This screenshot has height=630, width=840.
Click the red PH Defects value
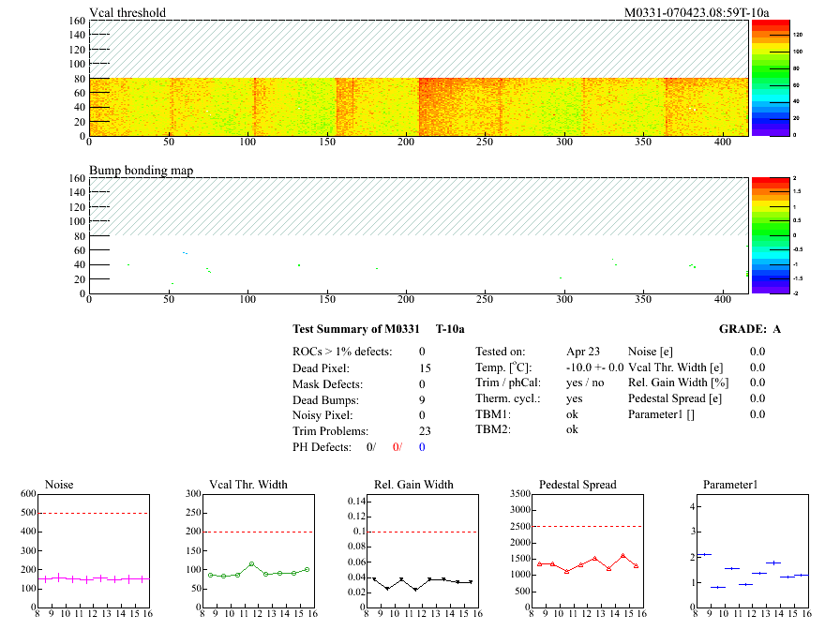[x=397, y=447]
